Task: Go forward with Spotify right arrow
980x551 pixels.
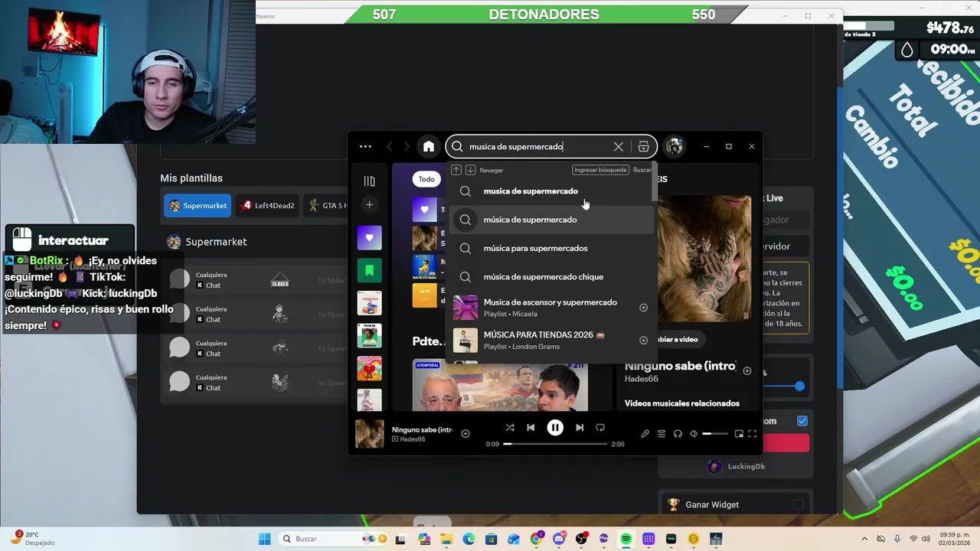Action: [x=407, y=146]
